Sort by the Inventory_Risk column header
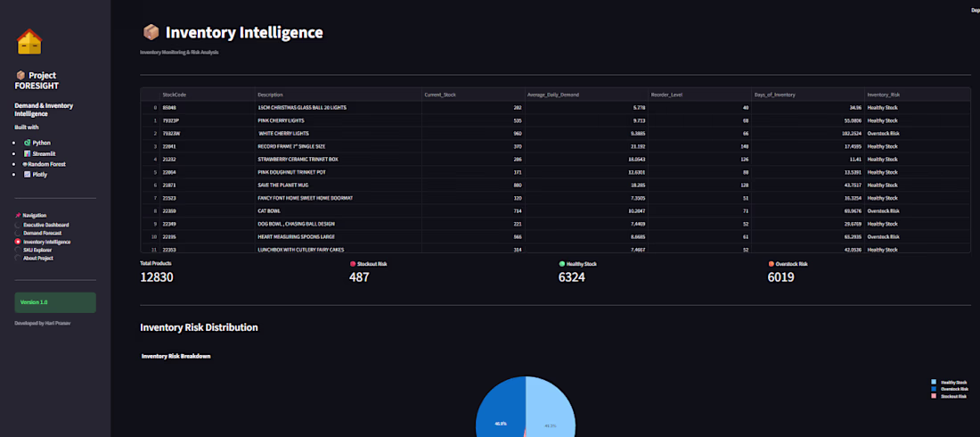Viewport: 980px width, 437px height. [918, 95]
